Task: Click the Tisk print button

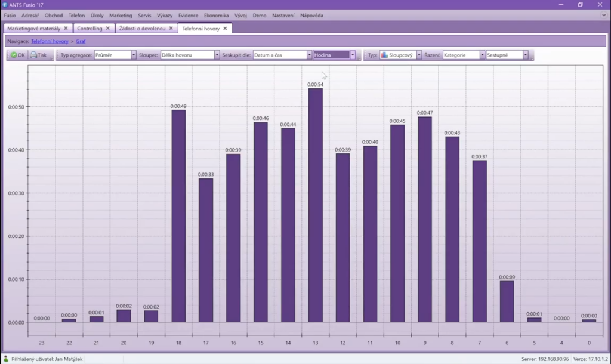Action: click(x=38, y=55)
